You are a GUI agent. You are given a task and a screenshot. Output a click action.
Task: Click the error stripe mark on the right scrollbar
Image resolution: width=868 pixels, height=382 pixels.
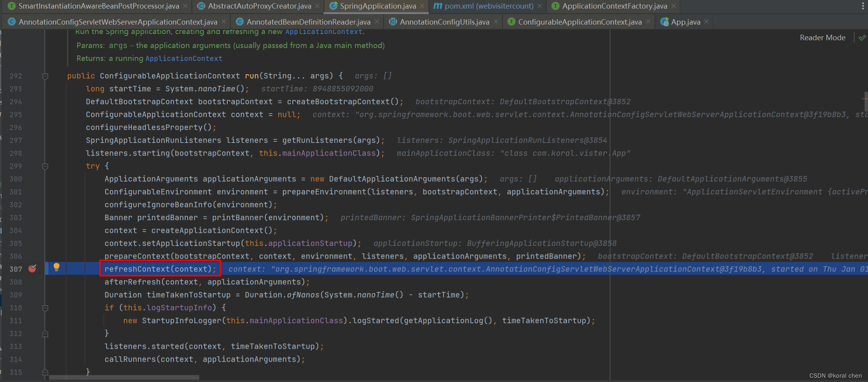(865, 99)
